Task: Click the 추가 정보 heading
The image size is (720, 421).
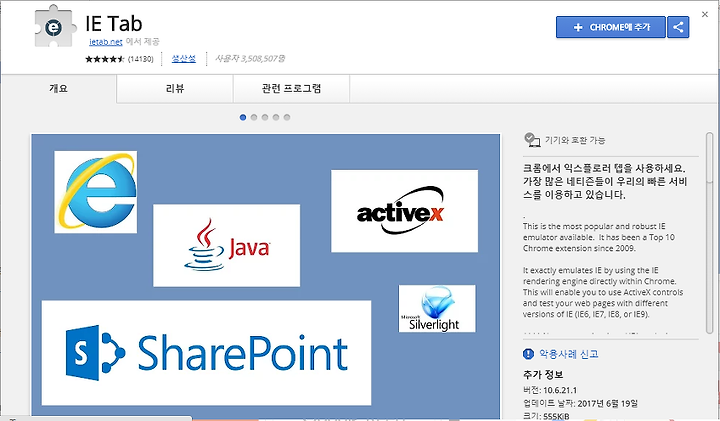Action: pos(543,375)
